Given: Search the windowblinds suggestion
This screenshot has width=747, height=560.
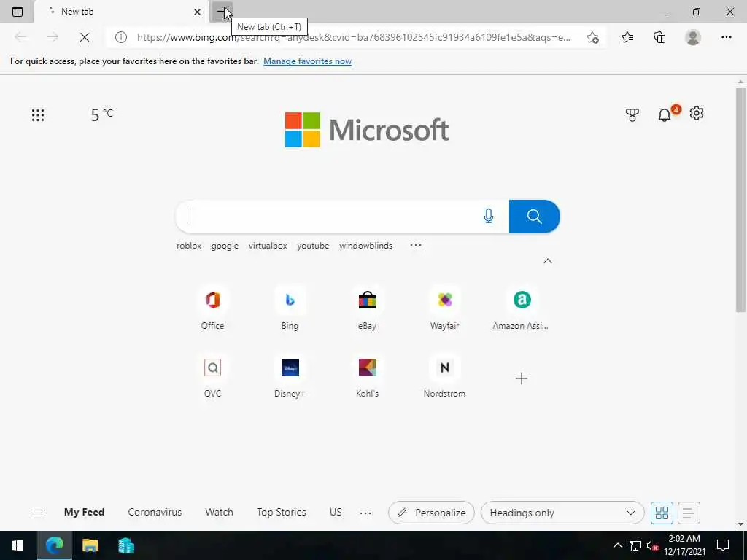Looking at the screenshot, I should [x=366, y=246].
